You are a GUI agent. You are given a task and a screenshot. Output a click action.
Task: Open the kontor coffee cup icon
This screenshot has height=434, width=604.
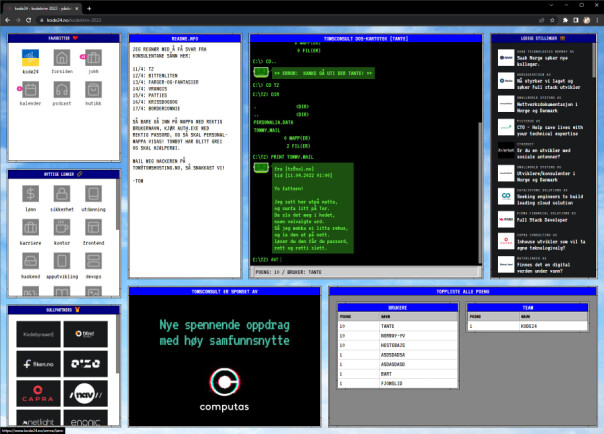(x=62, y=227)
